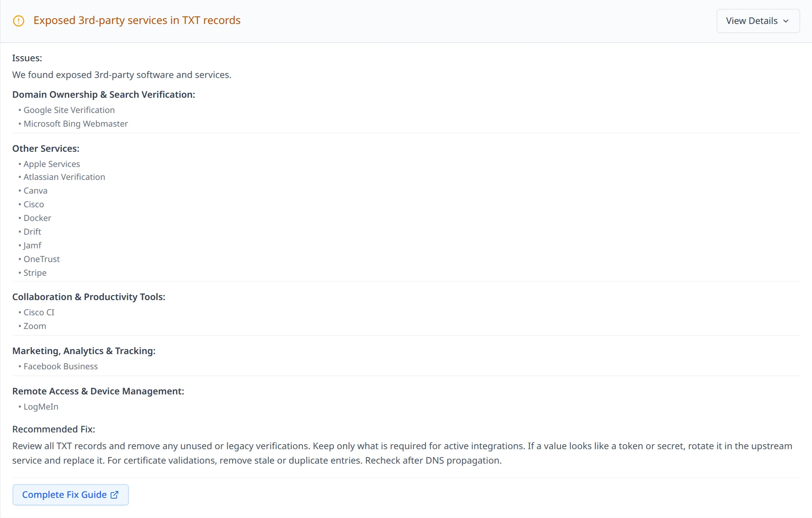Open the Complete Fix Guide link
This screenshot has width=812, height=518.
tap(70, 495)
